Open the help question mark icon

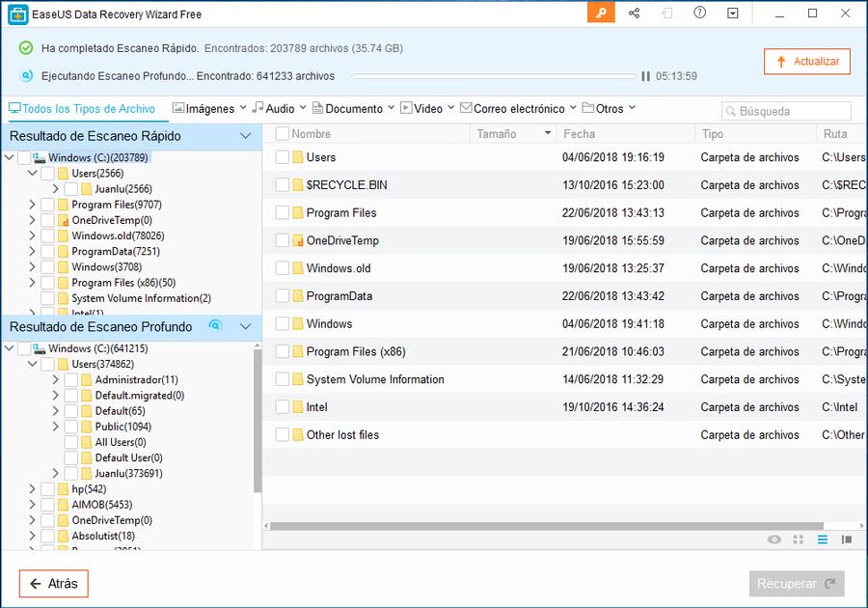coord(699,14)
